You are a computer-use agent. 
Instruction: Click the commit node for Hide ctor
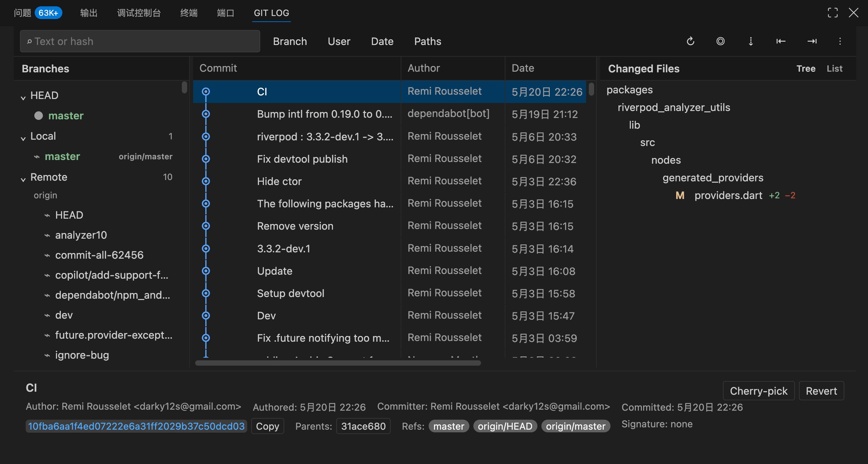click(x=206, y=181)
